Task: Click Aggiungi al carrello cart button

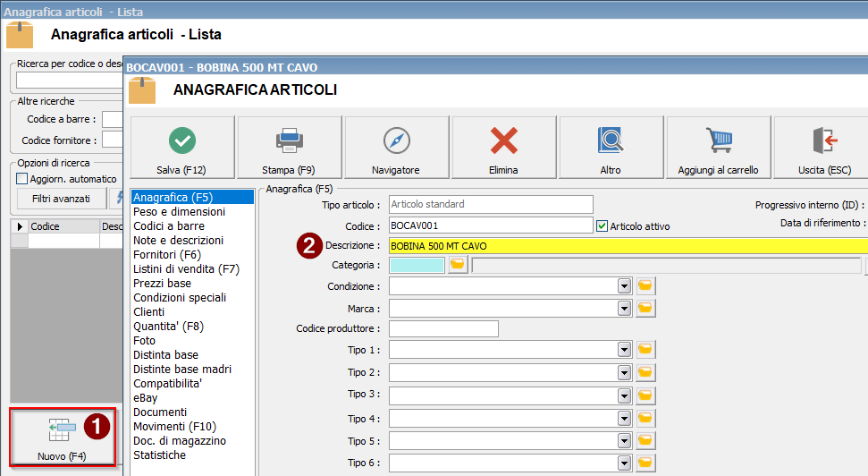Action: tap(718, 148)
